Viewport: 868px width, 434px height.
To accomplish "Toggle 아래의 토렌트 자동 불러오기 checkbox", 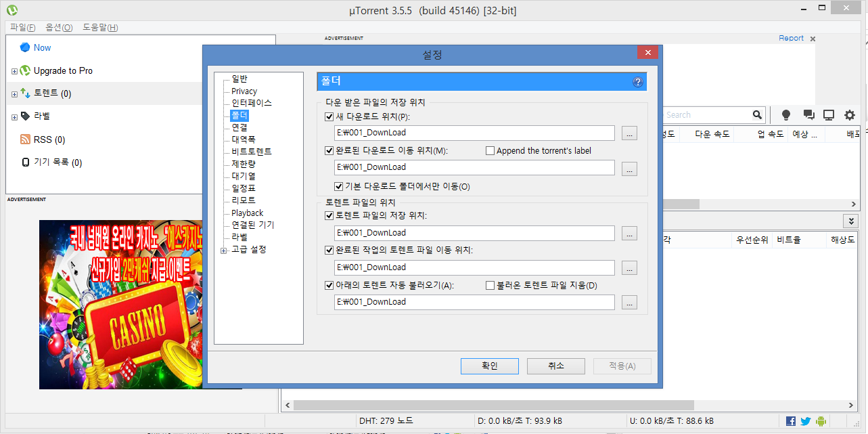I will click(x=329, y=285).
